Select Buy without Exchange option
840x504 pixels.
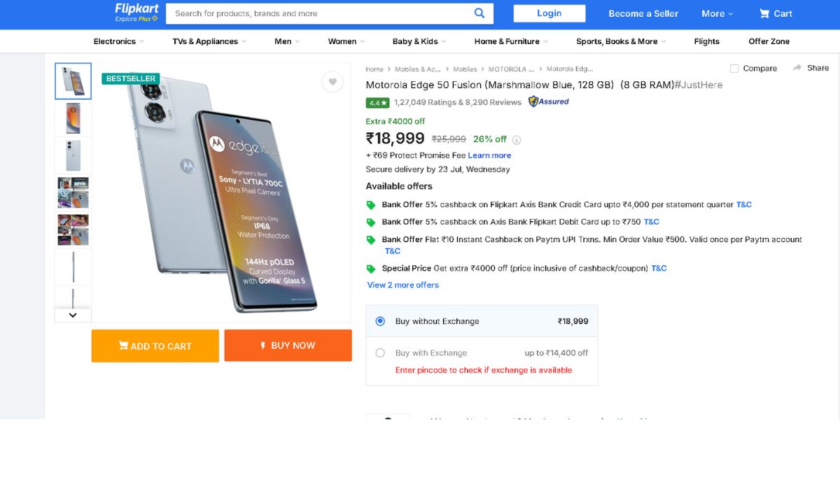pos(380,321)
